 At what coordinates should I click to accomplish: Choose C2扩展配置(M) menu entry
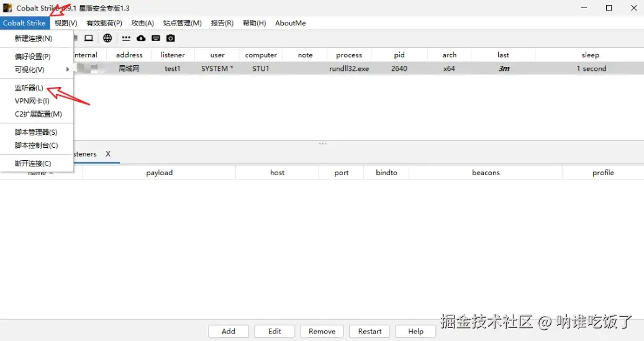(37, 114)
